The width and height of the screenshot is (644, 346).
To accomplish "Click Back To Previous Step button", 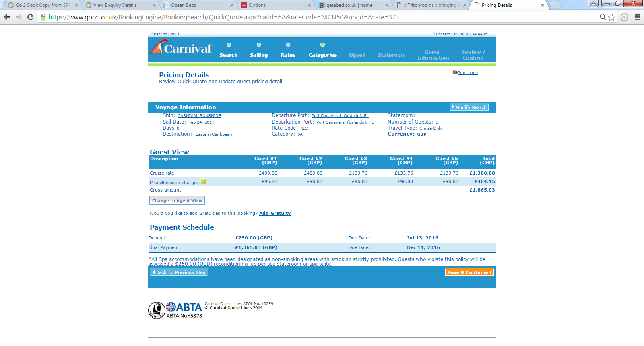I will point(179,272).
